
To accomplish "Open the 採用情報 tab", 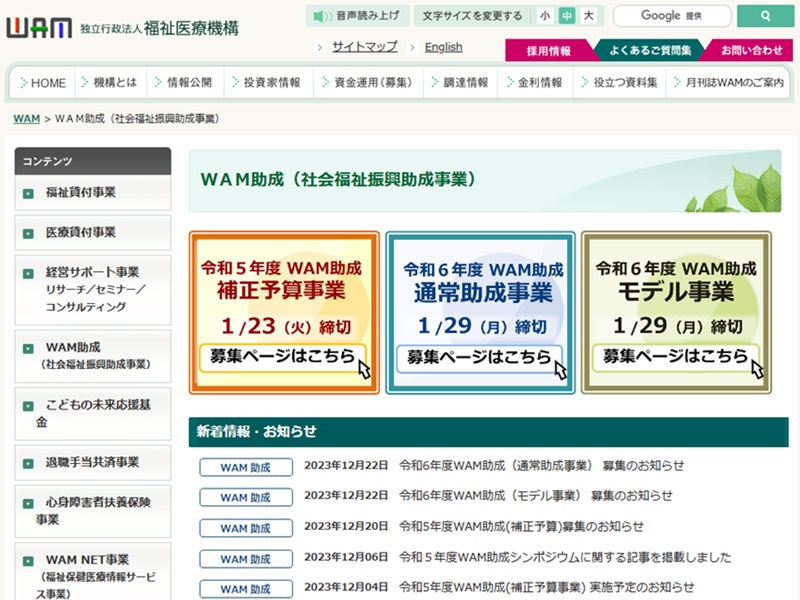I will tap(549, 51).
